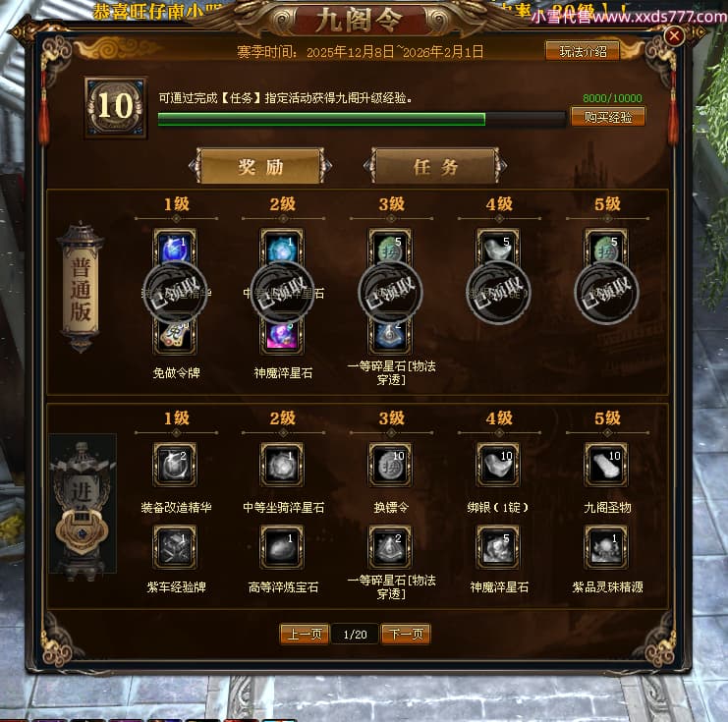Go to previous page with 上一页
Screen dimensions: 728x722
click(305, 634)
